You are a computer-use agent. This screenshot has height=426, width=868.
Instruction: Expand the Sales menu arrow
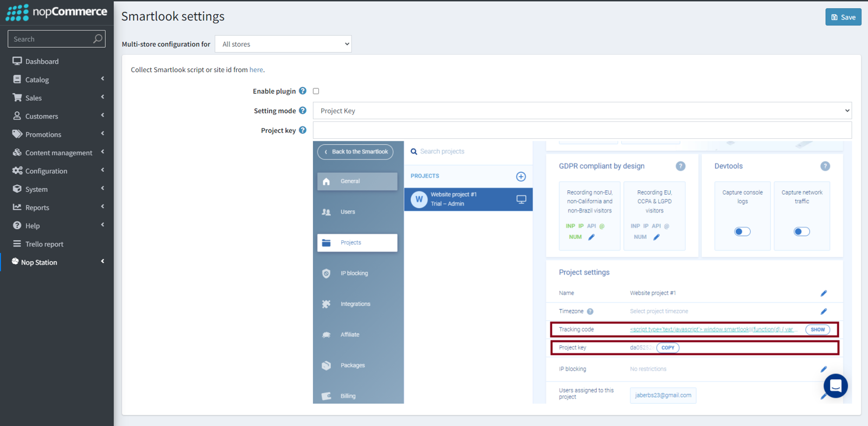click(x=103, y=97)
